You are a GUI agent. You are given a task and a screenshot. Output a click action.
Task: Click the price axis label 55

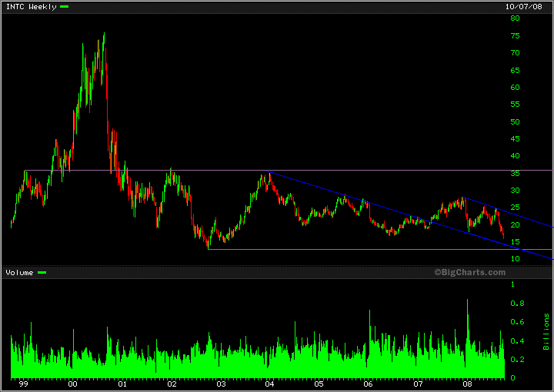[x=515, y=104]
